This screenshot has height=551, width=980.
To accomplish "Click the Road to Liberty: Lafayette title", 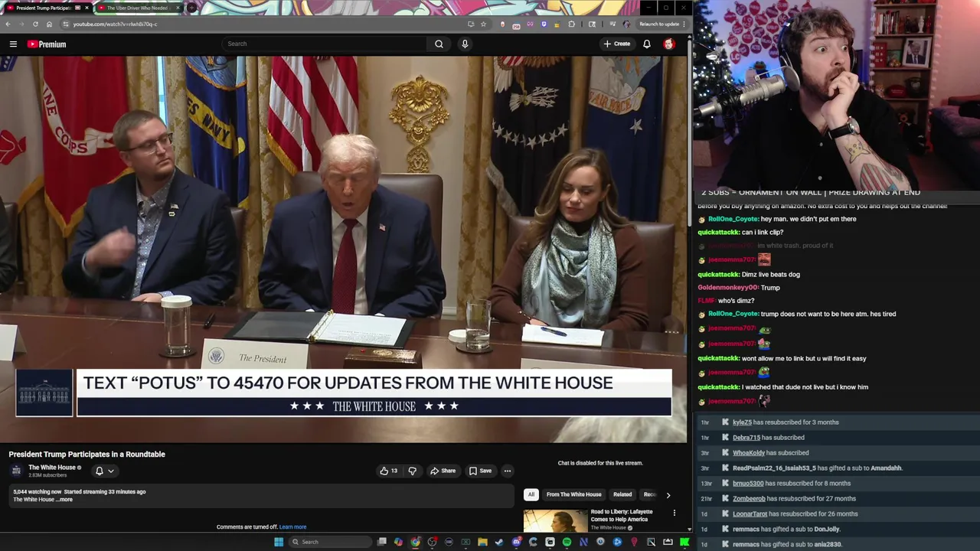I will pos(621,515).
